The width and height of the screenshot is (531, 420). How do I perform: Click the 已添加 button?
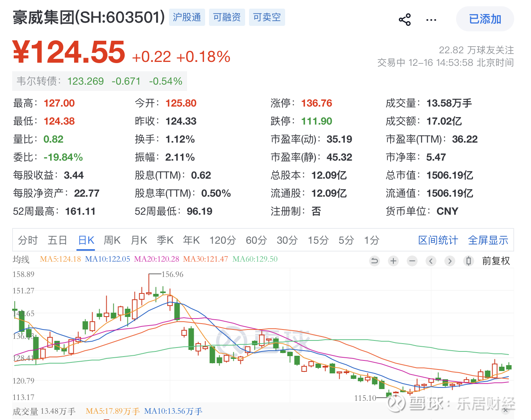485,19
